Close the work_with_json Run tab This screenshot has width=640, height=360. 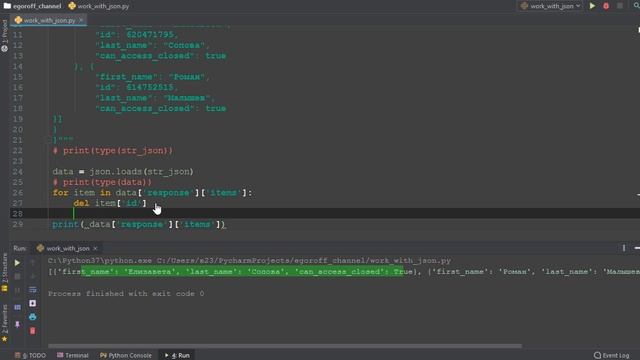tap(95, 248)
